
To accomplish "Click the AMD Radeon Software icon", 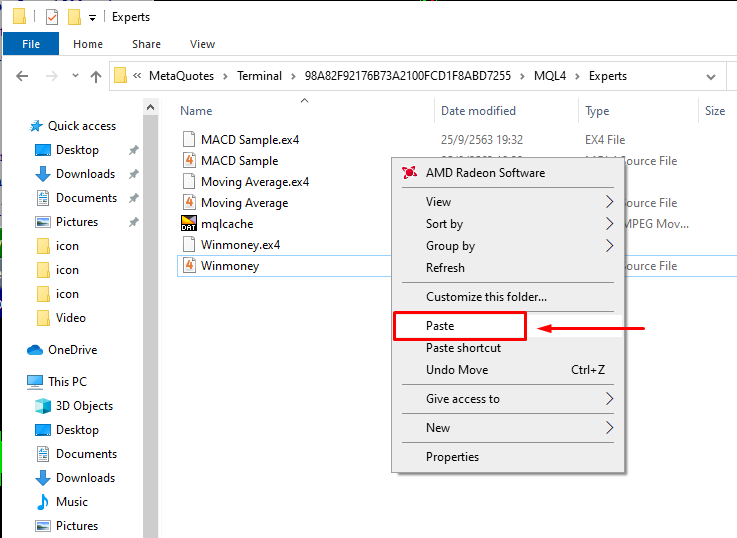I will pyautogui.click(x=409, y=173).
